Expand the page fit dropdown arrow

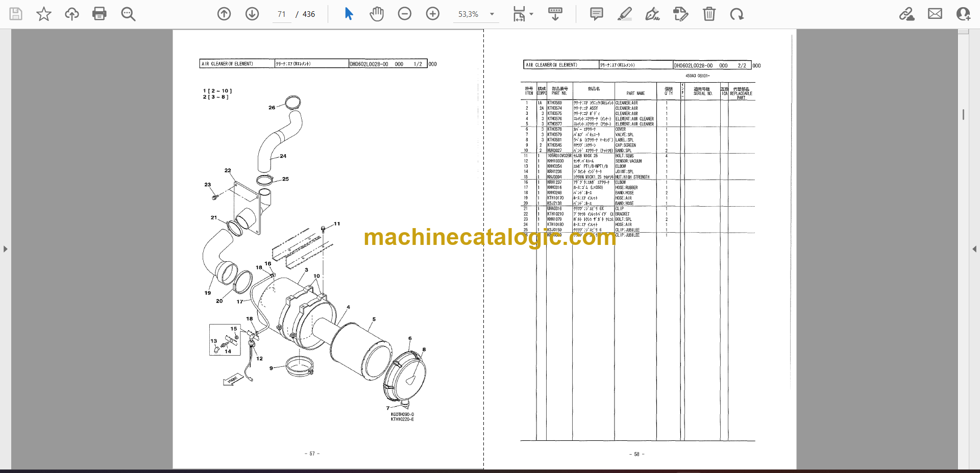pos(531,14)
